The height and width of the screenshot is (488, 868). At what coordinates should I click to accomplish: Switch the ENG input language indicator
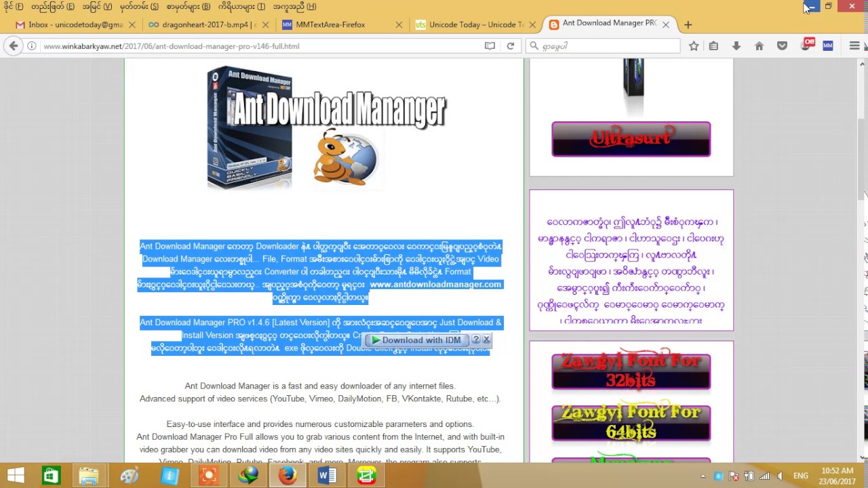800,476
